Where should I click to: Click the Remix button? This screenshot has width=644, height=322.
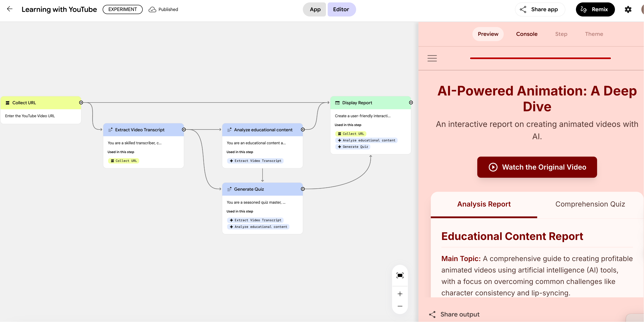[595, 9]
